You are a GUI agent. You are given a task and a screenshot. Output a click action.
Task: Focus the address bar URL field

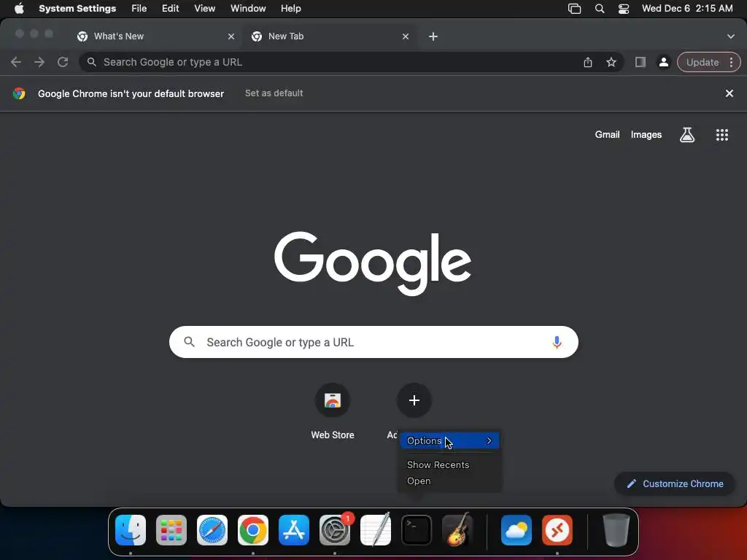(x=333, y=62)
